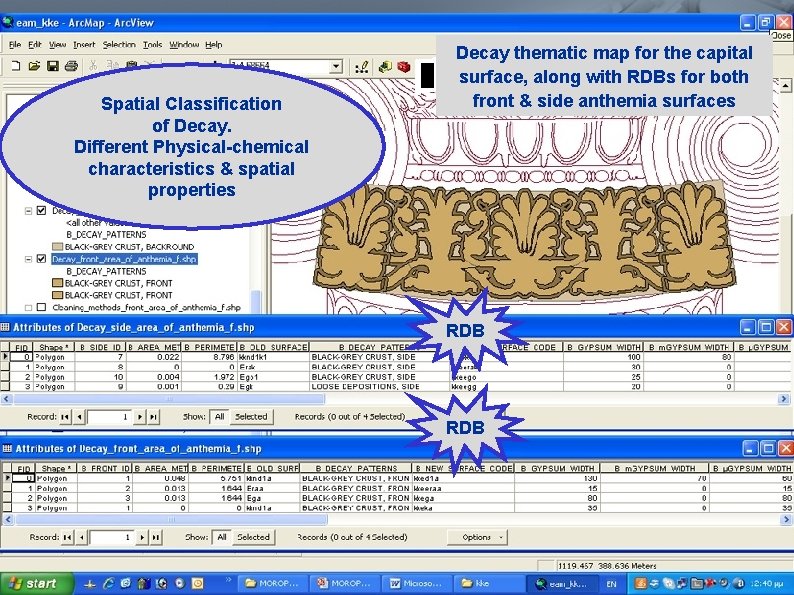
Task: Click the Save floppy disk icon
Action: coord(53,66)
